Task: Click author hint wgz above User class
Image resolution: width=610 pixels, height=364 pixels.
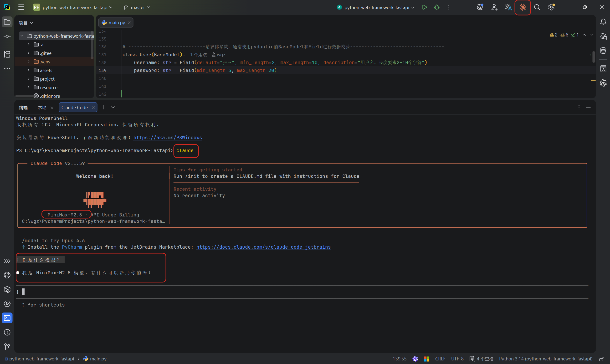Action: coord(219,55)
